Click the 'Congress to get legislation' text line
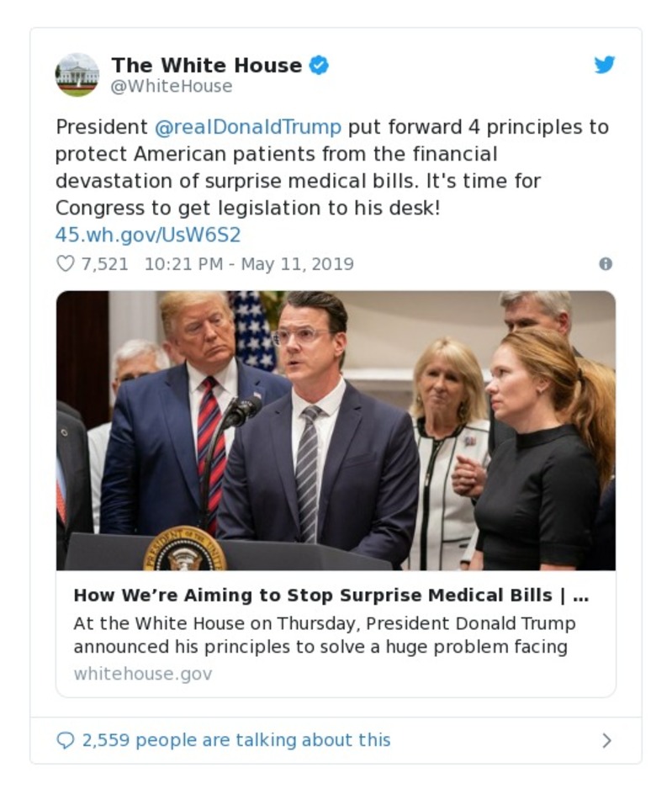Screen dimensions: 672x805 [x=247, y=208]
